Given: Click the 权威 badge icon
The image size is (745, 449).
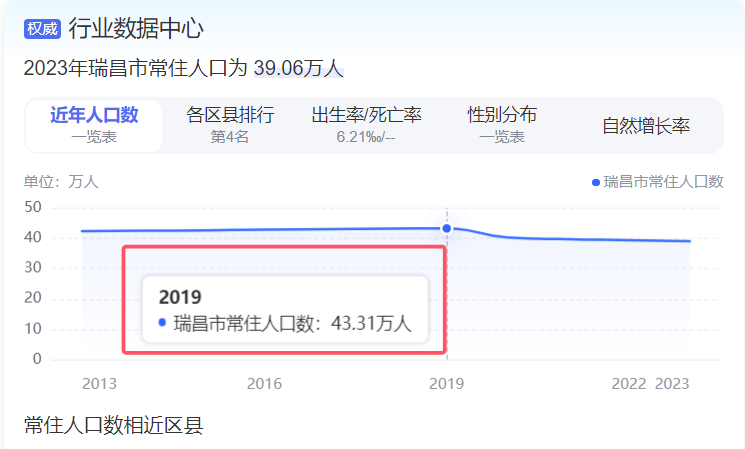Looking at the screenshot, I should [x=42, y=29].
